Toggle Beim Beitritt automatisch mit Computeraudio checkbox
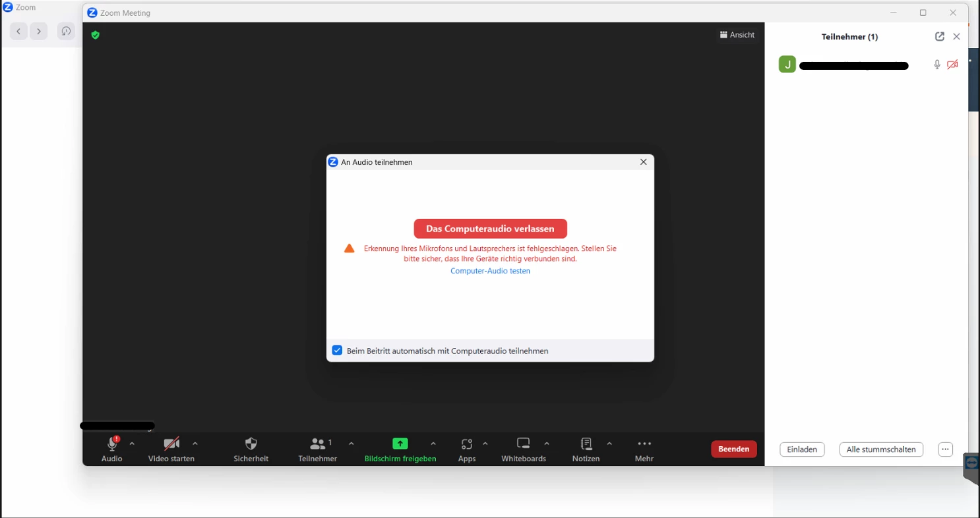The height and width of the screenshot is (518, 980). [x=337, y=351]
